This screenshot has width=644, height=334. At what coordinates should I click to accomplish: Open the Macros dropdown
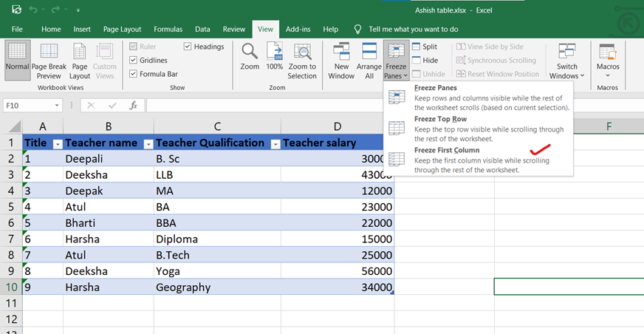(608, 59)
